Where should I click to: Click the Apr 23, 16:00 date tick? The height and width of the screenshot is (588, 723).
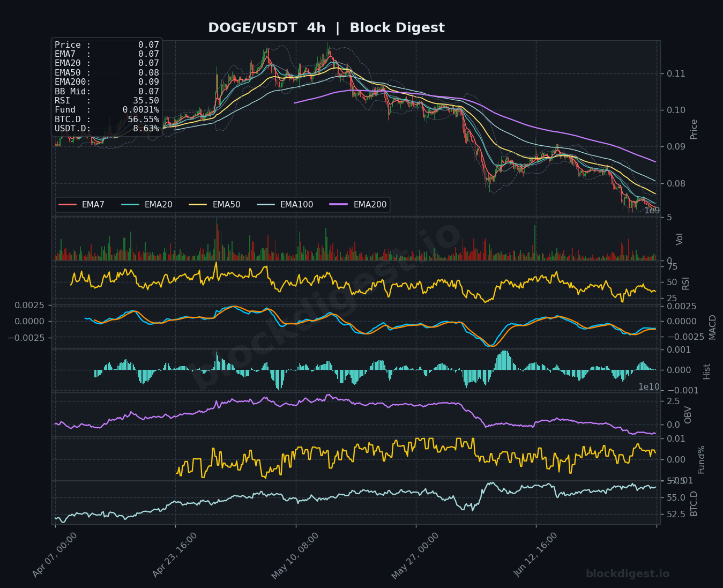[x=175, y=555]
